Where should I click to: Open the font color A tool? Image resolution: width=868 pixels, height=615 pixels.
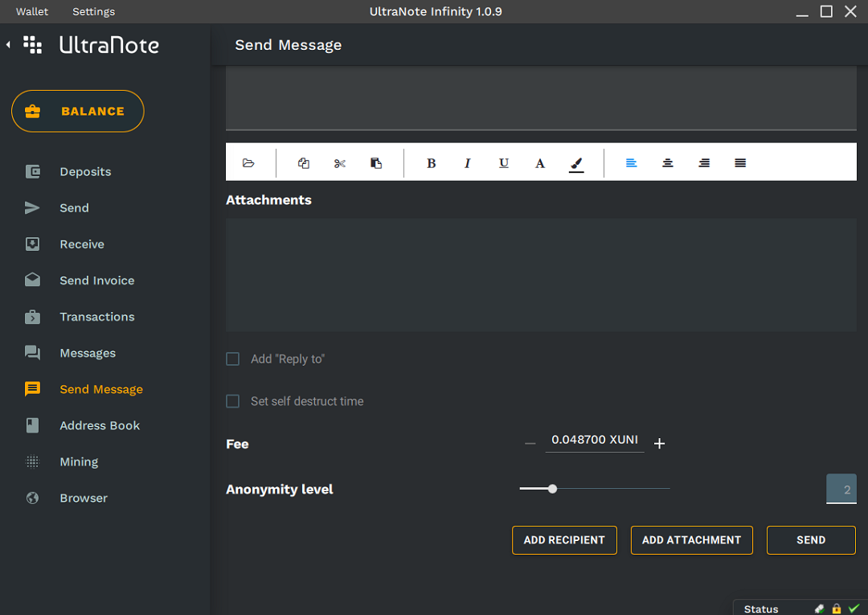tap(540, 162)
